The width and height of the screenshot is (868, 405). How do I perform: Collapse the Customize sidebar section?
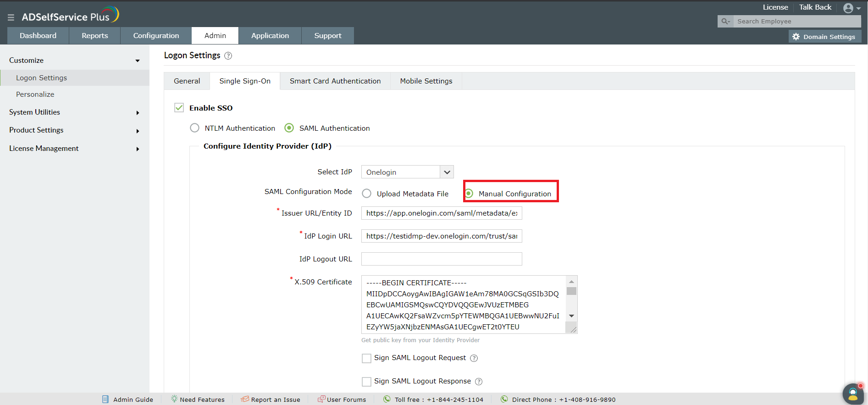coord(138,61)
